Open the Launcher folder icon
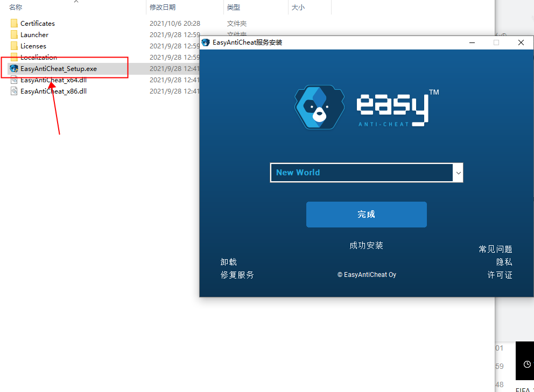The height and width of the screenshot is (392, 534). [x=14, y=34]
